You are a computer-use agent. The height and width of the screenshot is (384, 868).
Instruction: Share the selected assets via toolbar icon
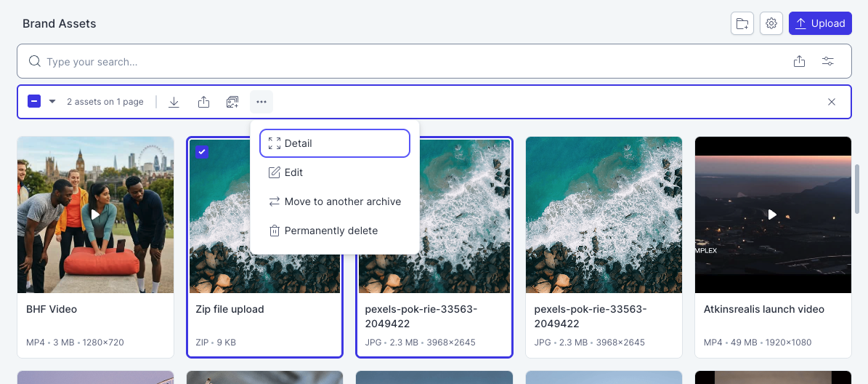tap(203, 102)
